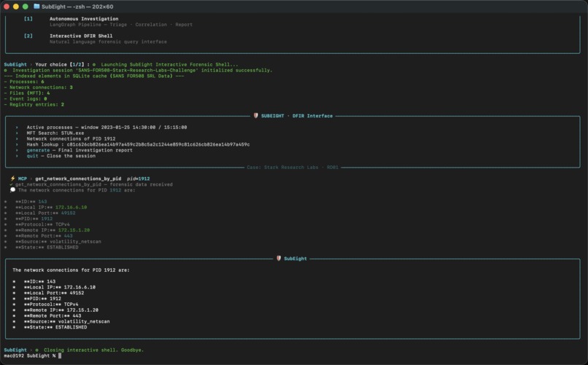Select Interactive DFIR Shell menu entry
This screenshot has height=365, width=588.
pos(81,36)
